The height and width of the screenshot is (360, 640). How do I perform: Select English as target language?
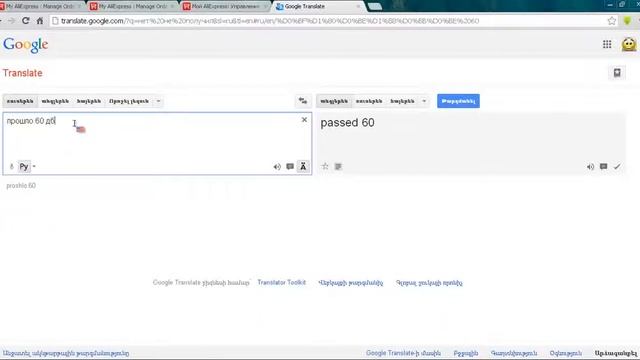(x=334, y=101)
